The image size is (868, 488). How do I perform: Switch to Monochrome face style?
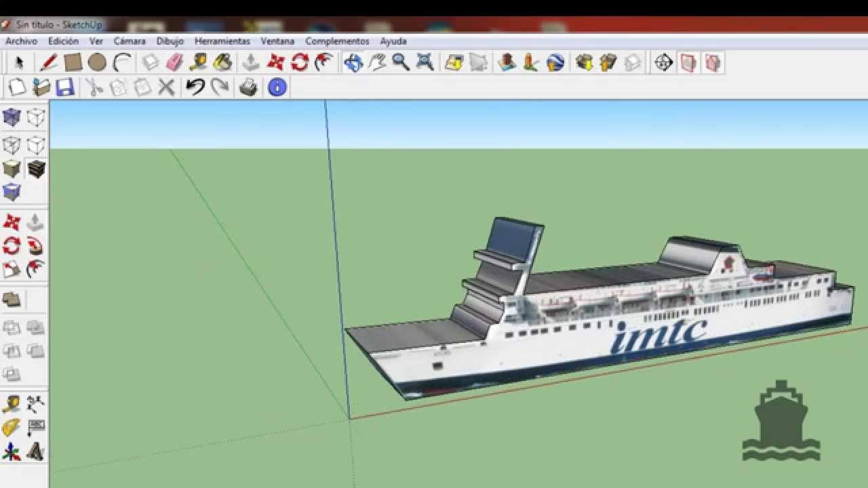coord(12,192)
